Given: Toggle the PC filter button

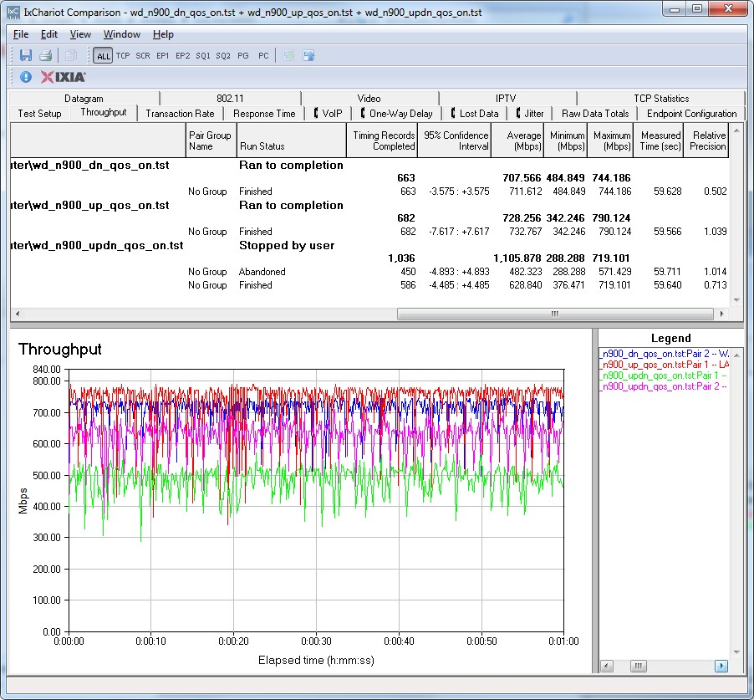Looking at the screenshot, I should [263, 56].
